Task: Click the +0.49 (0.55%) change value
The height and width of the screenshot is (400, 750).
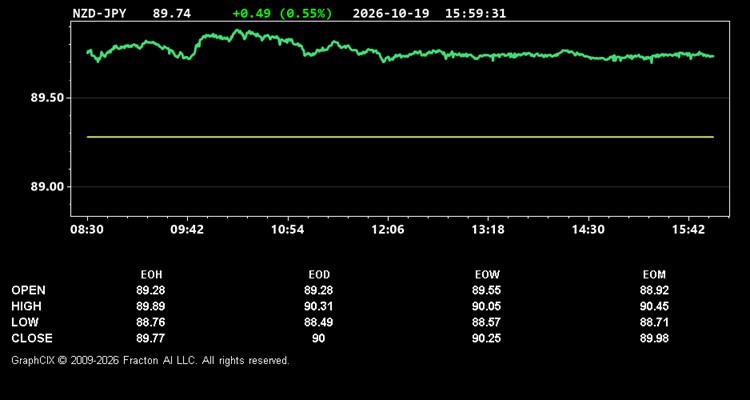Action: tap(282, 13)
